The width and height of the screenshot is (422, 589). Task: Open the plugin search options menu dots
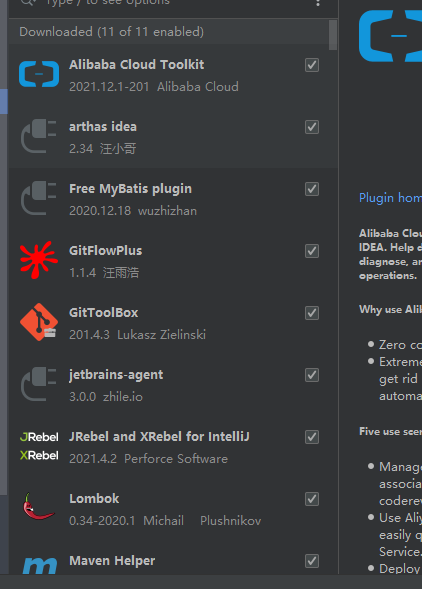pyautogui.click(x=318, y=3)
